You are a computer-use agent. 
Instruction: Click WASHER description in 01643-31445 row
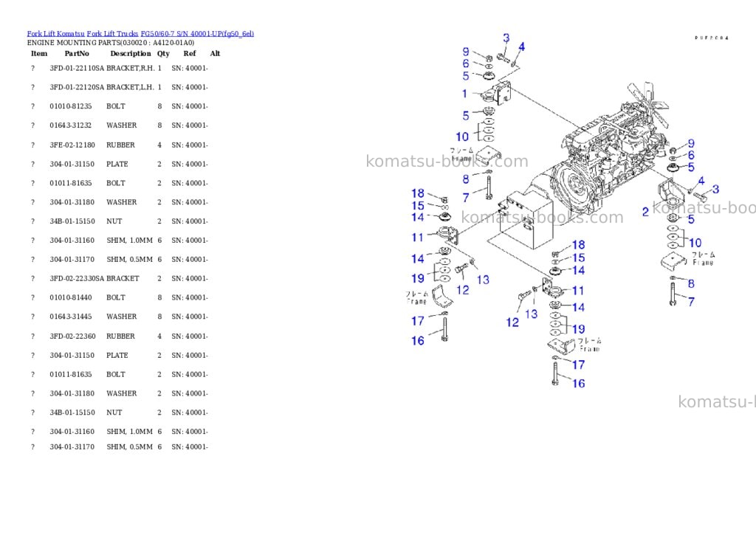[x=122, y=317]
